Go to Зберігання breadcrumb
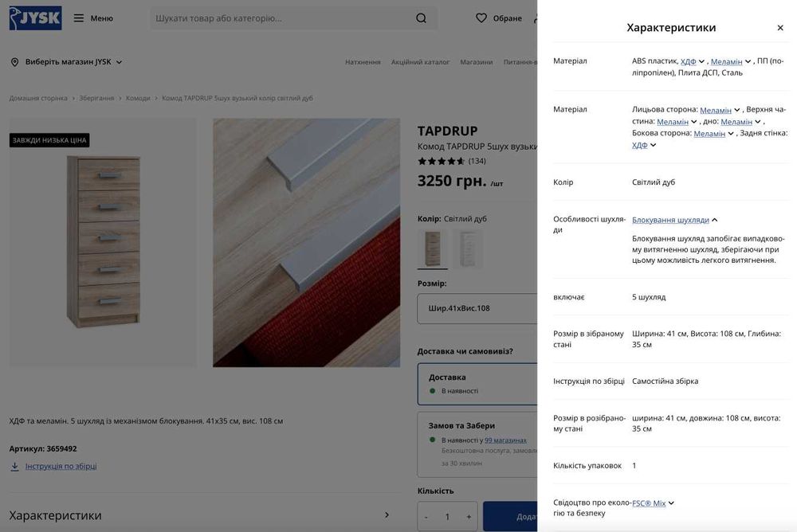 (96, 98)
